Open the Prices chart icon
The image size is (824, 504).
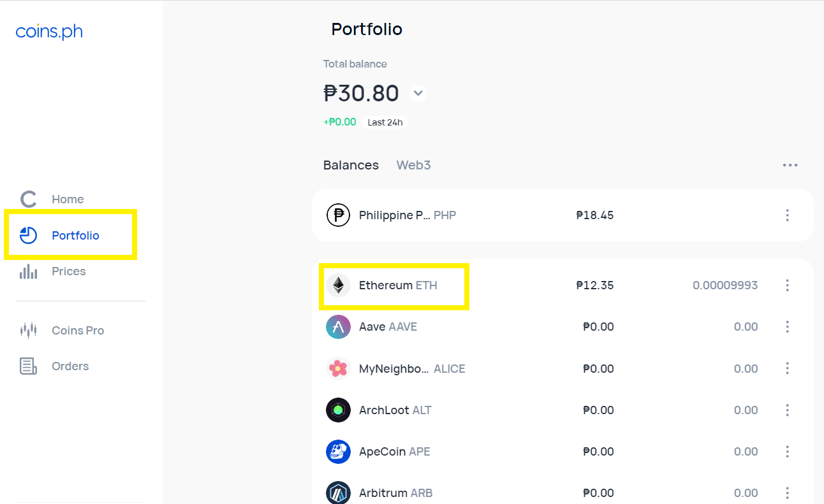28,271
